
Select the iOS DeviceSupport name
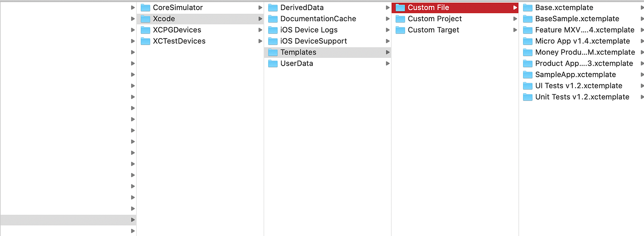314,41
